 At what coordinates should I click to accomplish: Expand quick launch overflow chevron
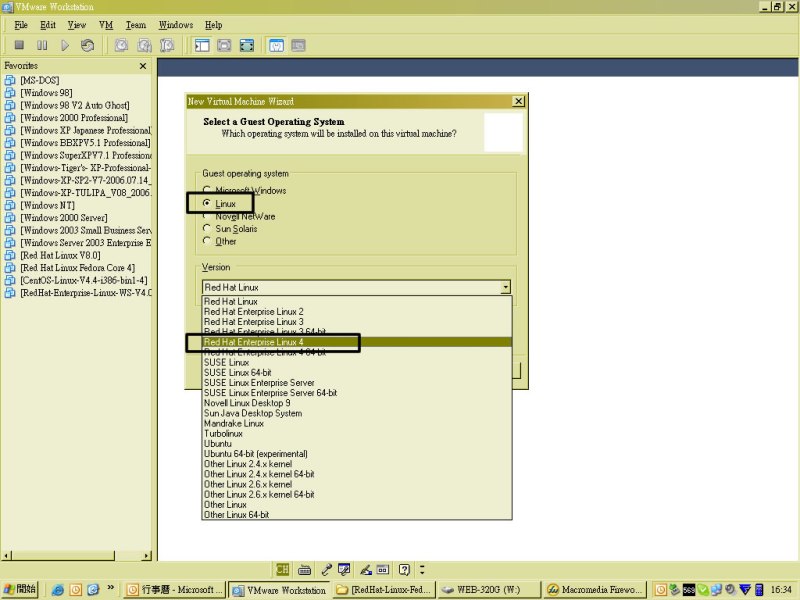tap(111, 588)
